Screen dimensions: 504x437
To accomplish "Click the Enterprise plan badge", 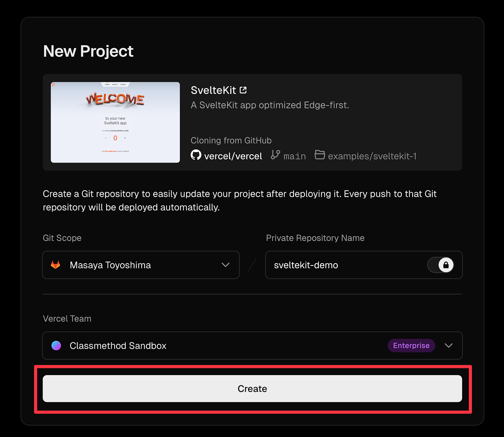I will pyautogui.click(x=411, y=345).
